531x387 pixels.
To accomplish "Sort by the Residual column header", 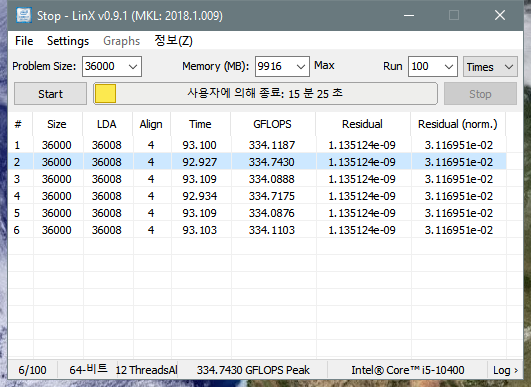I will (x=363, y=124).
